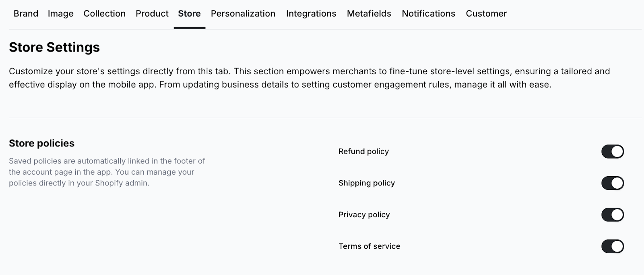Go to the Collection tab

[105, 14]
